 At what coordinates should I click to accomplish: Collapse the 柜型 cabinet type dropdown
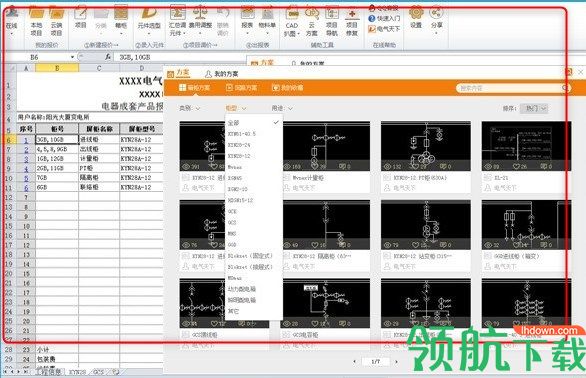(x=236, y=108)
